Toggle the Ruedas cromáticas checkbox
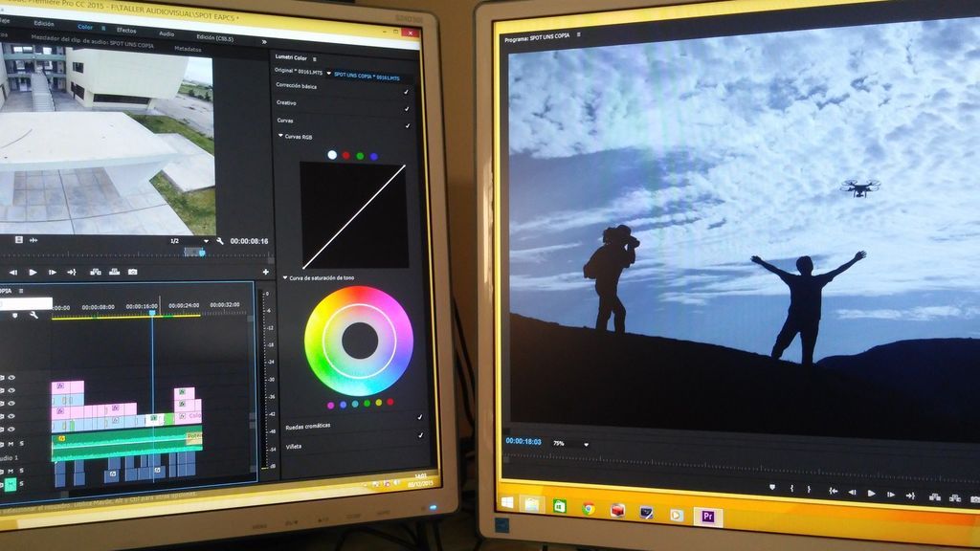The image size is (980, 551). 420,417
